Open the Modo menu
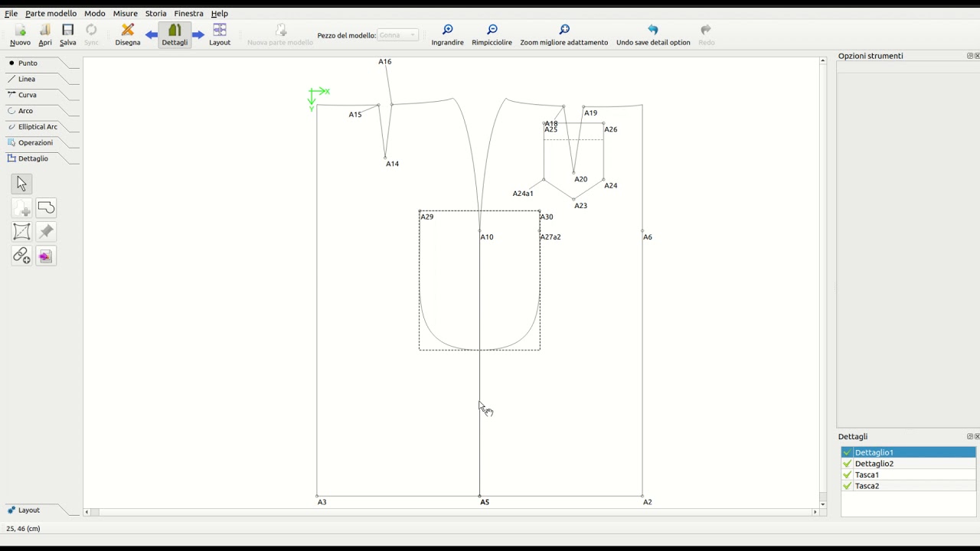 pyautogui.click(x=95, y=13)
